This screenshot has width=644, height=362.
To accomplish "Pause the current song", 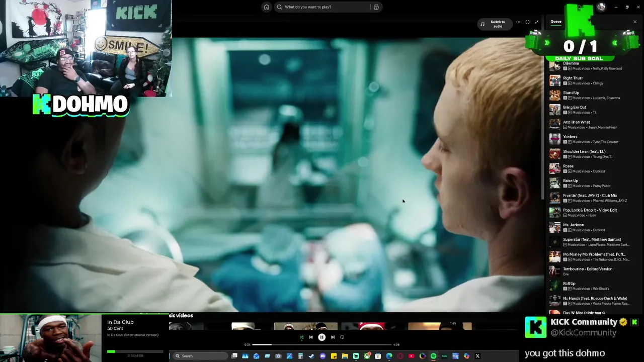I will coord(322,337).
